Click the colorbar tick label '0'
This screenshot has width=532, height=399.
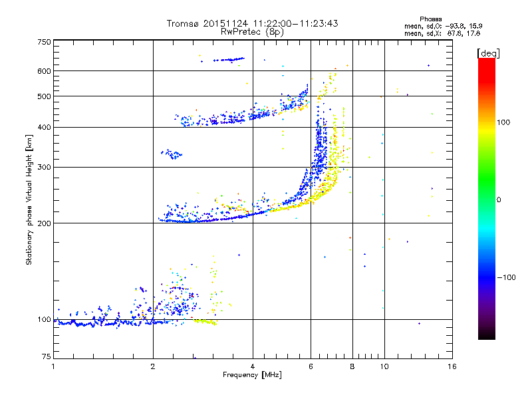pos(499,200)
